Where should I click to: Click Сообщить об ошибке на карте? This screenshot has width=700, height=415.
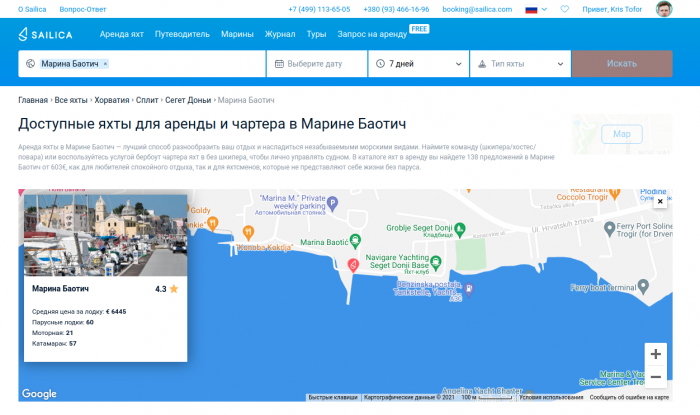(629, 397)
